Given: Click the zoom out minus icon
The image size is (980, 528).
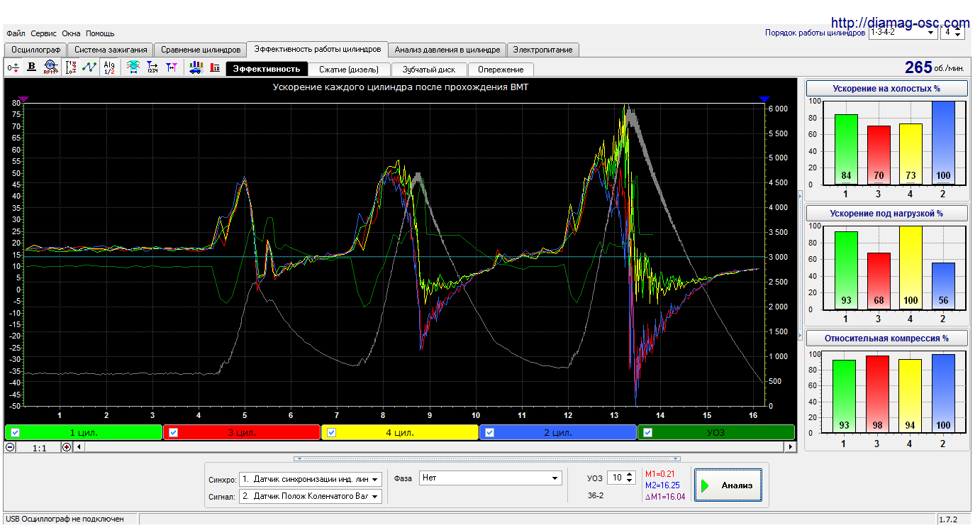Looking at the screenshot, I should pos(10,447).
